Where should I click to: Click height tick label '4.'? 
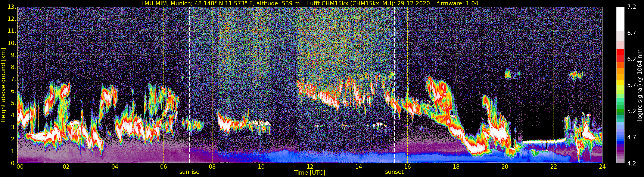13,115
